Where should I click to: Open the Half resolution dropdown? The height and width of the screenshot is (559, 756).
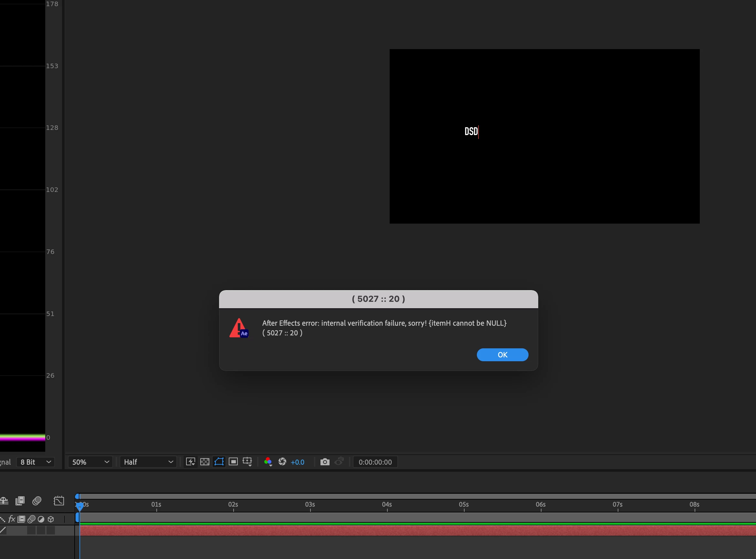148,462
